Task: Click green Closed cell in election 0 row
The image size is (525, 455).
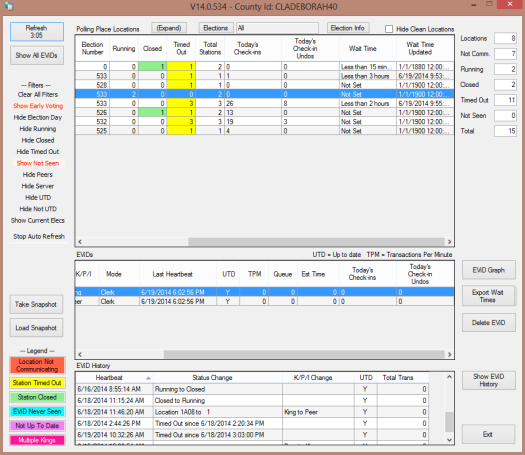Action: 152,67
